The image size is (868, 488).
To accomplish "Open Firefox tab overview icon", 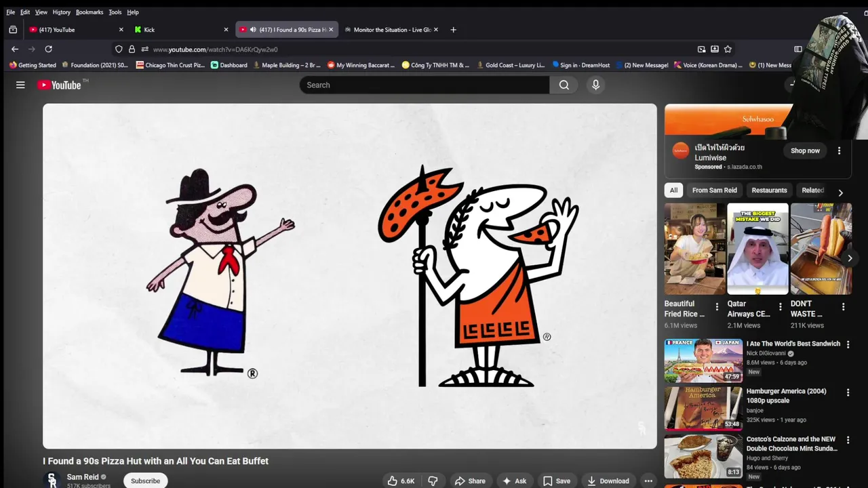I will click(13, 30).
